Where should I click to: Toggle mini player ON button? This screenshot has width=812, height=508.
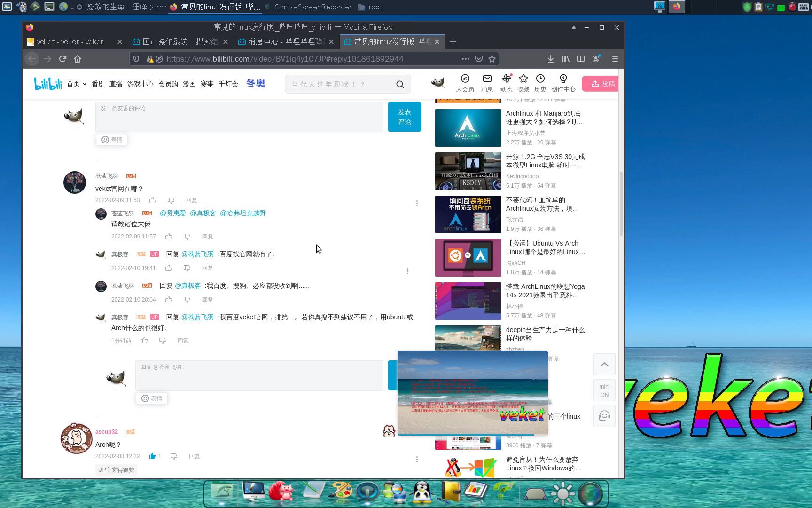pos(604,391)
